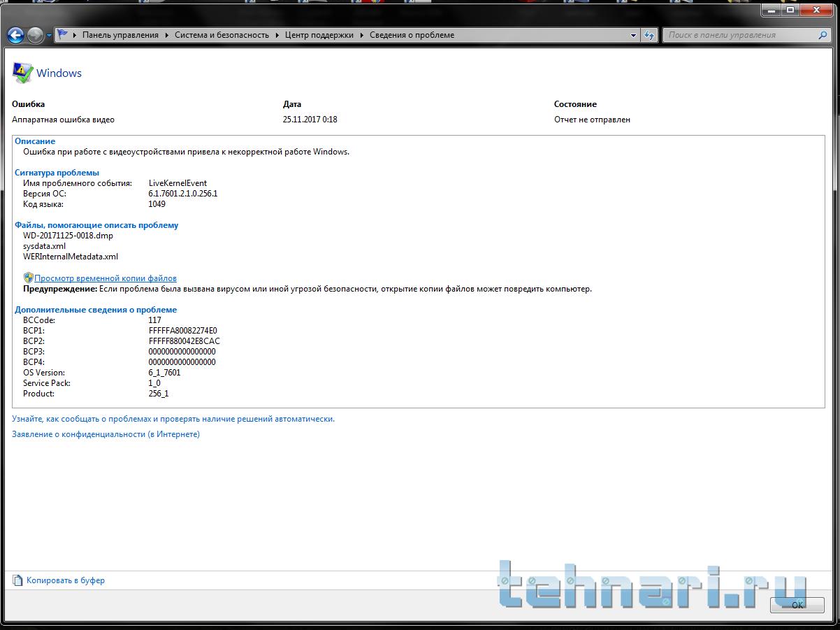Open Просмотр временной копии файлов link
The height and width of the screenshot is (630, 840).
tap(106, 278)
